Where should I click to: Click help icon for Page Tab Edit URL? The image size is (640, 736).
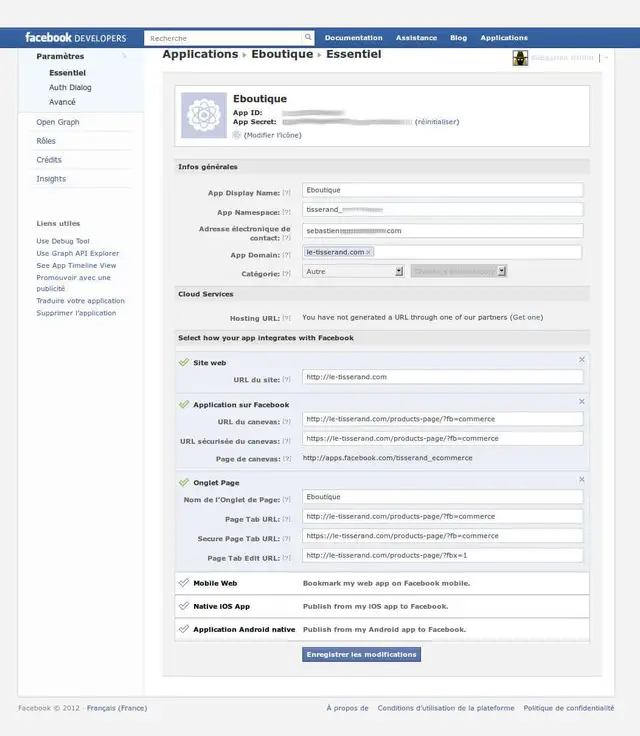point(286,558)
